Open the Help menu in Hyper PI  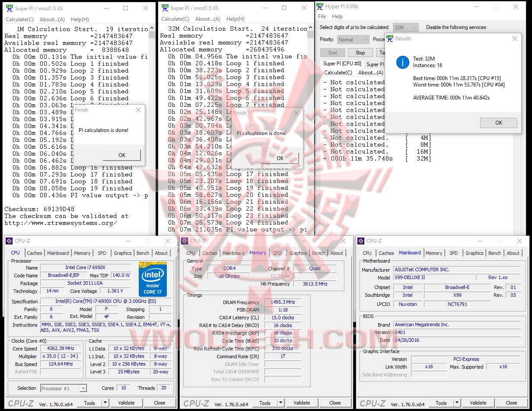click(x=337, y=16)
